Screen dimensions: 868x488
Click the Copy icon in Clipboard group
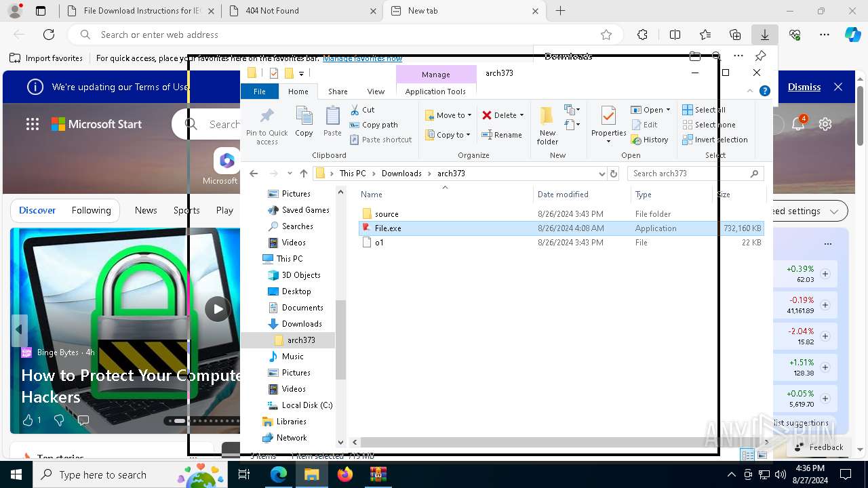coord(304,117)
